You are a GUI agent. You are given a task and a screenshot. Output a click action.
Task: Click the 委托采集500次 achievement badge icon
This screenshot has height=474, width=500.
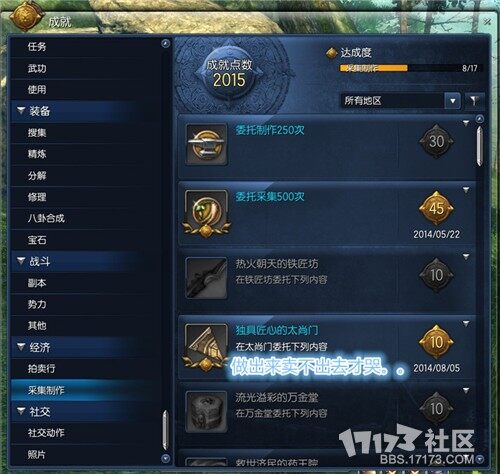tap(206, 213)
